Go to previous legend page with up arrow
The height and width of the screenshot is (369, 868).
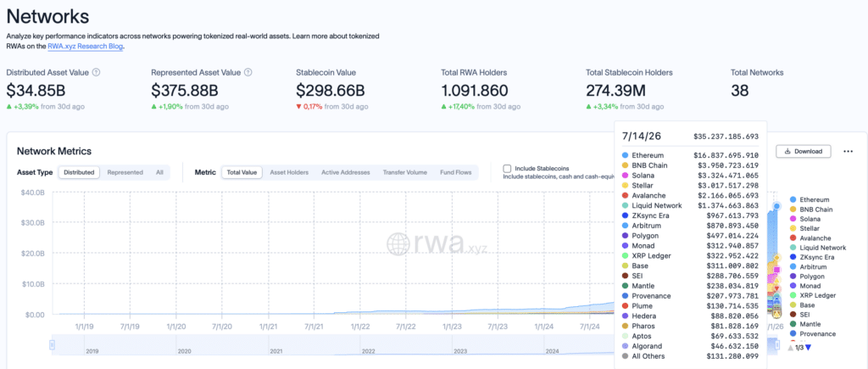tap(791, 348)
